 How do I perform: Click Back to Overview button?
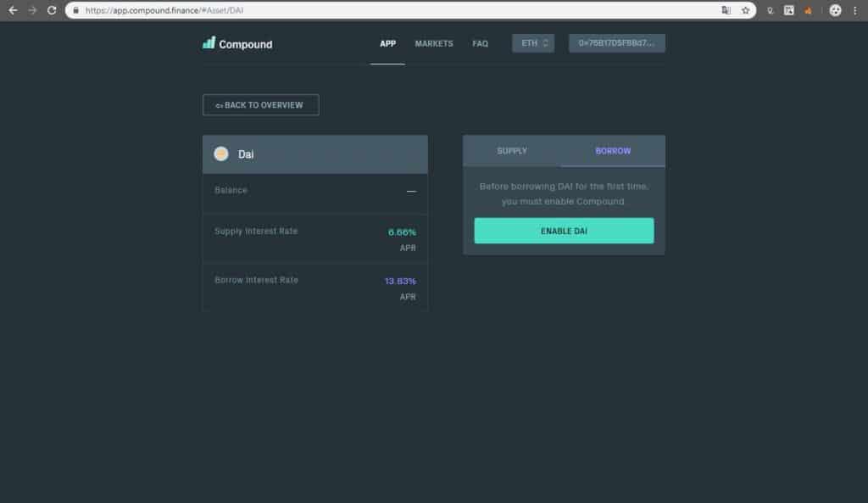(261, 104)
